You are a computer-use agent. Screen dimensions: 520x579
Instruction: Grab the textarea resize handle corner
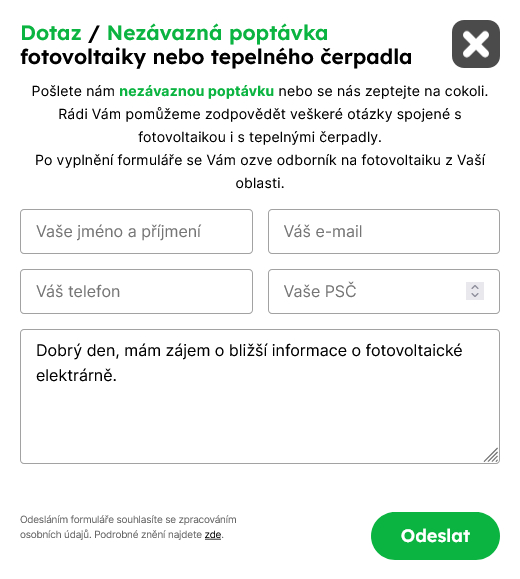(492, 455)
